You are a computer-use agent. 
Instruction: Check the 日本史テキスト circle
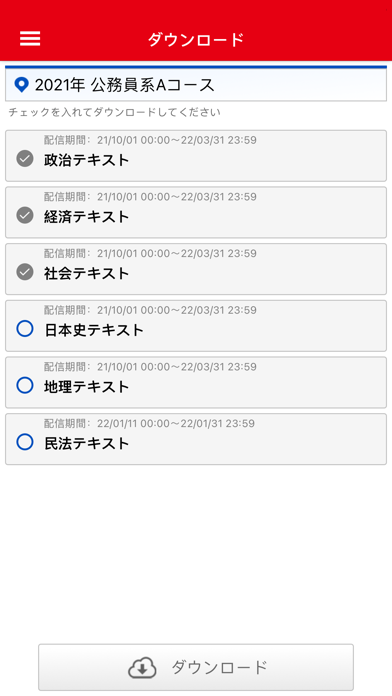25,329
